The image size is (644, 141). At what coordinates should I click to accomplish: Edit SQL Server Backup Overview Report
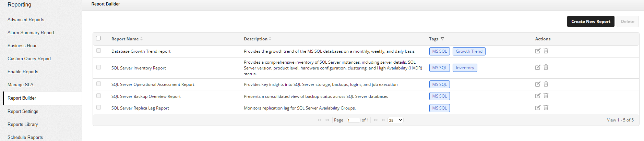click(538, 96)
